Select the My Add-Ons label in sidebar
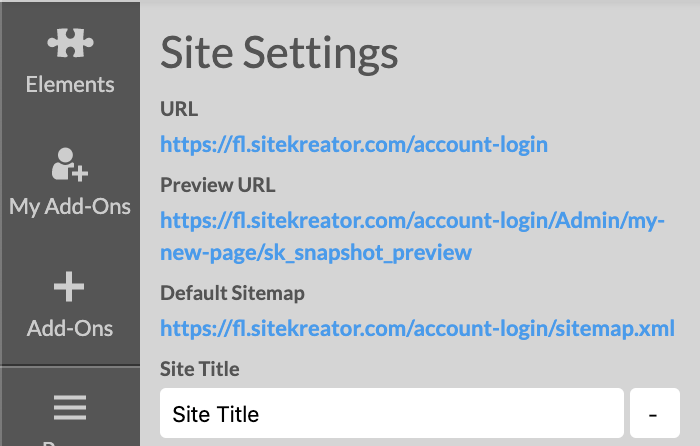Image resolution: width=700 pixels, height=446 pixels. tap(70, 207)
